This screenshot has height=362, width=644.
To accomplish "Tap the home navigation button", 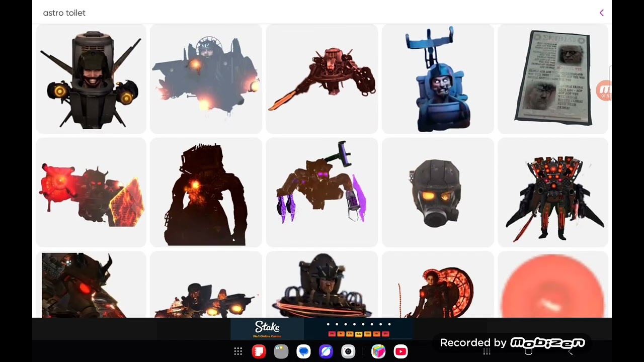I will pos(528,352).
